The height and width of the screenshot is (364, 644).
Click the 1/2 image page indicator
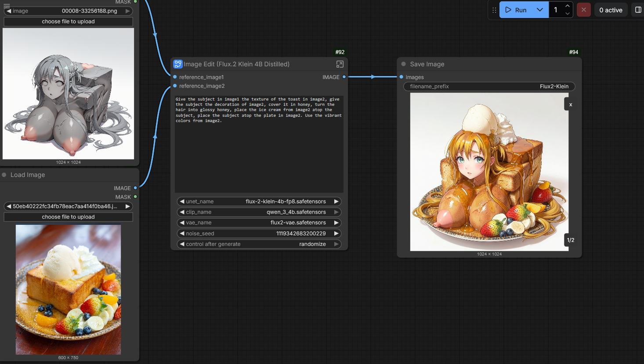570,240
